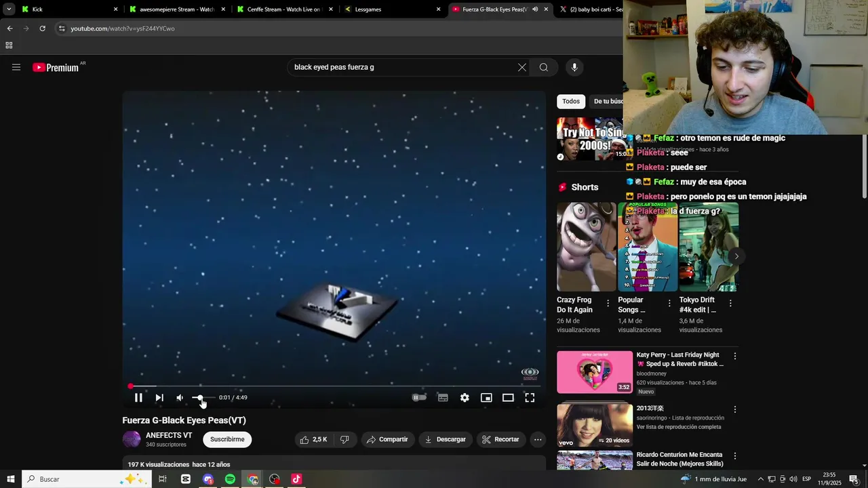Open ANEFECTS VT channel avatar
Screen dimensions: 868x488
click(132, 439)
